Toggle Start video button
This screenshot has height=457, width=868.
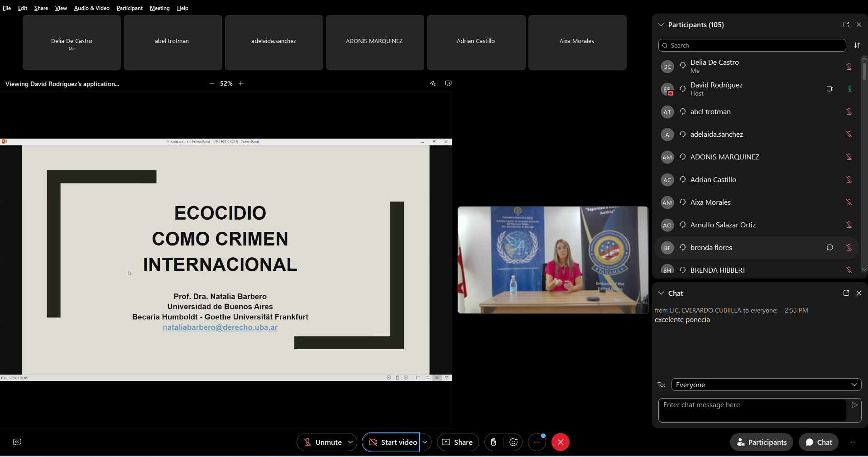(x=392, y=442)
